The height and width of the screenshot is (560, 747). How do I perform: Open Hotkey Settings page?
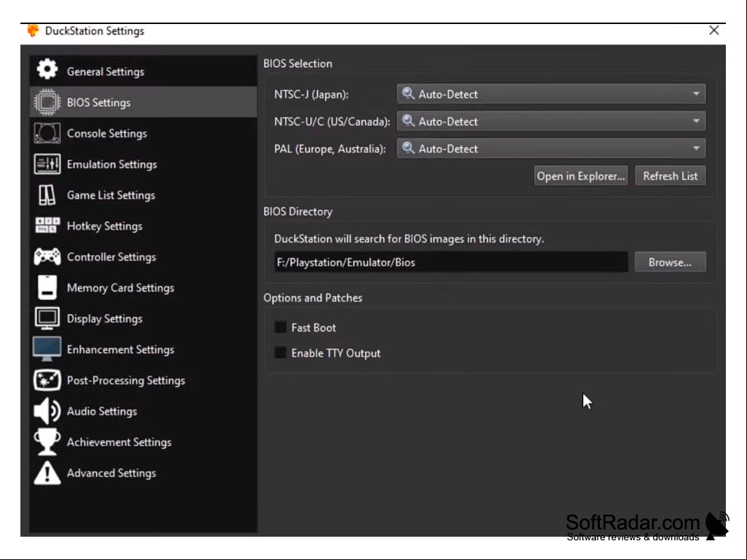[x=144, y=226]
